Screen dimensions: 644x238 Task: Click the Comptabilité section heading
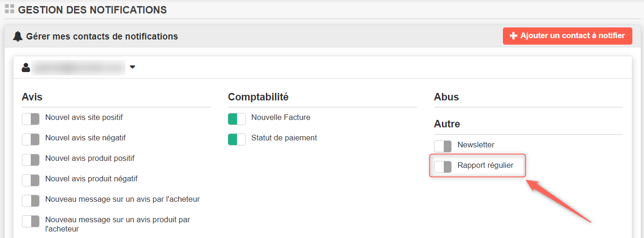point(258,97)
